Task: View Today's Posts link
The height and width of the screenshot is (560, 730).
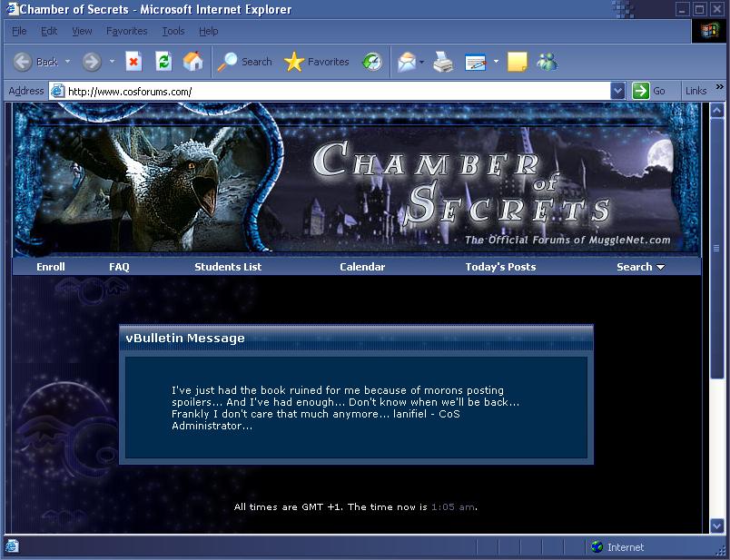Action: pos(500,267)
